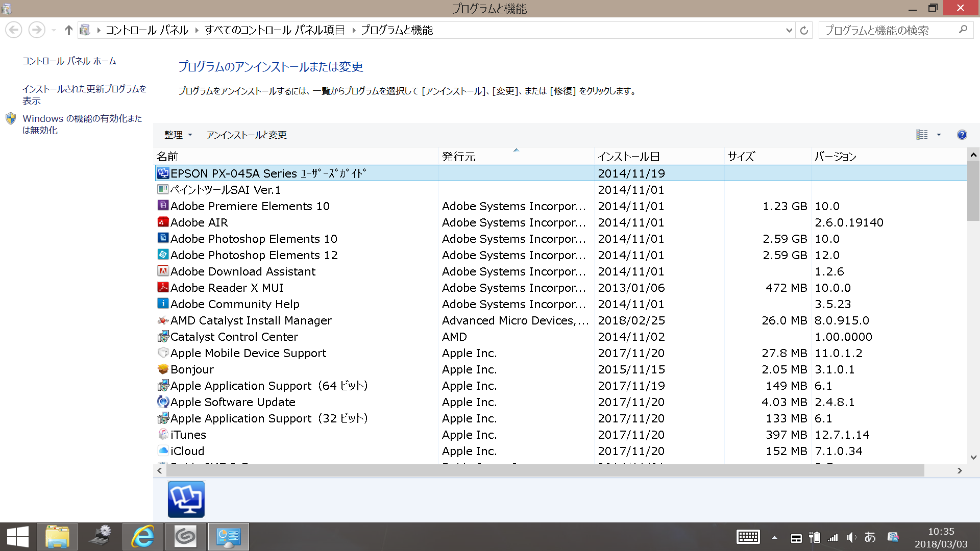The image size is (980, 551).
Task: Open the 整理 dropdown menu
Action: pos(178,135)
